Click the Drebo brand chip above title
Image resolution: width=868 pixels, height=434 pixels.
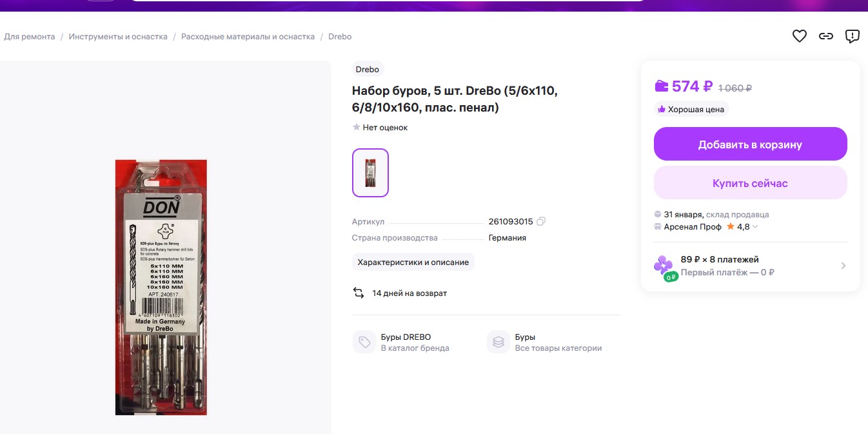tap(368, 70)
